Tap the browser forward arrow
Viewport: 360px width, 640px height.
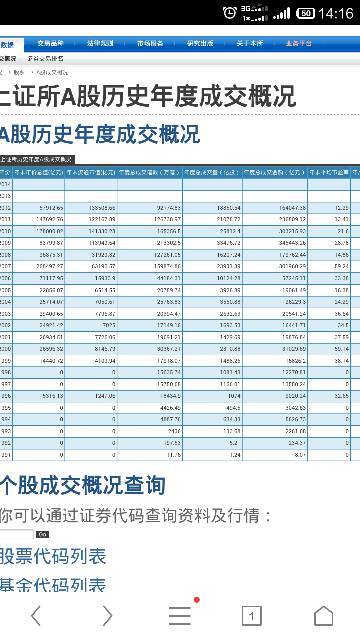pos(107,616)
